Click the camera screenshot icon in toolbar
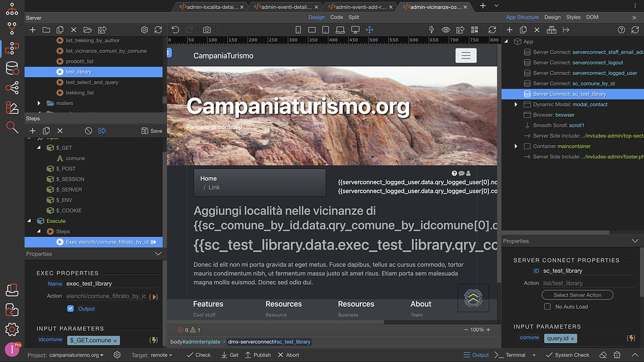 (207, 30)
